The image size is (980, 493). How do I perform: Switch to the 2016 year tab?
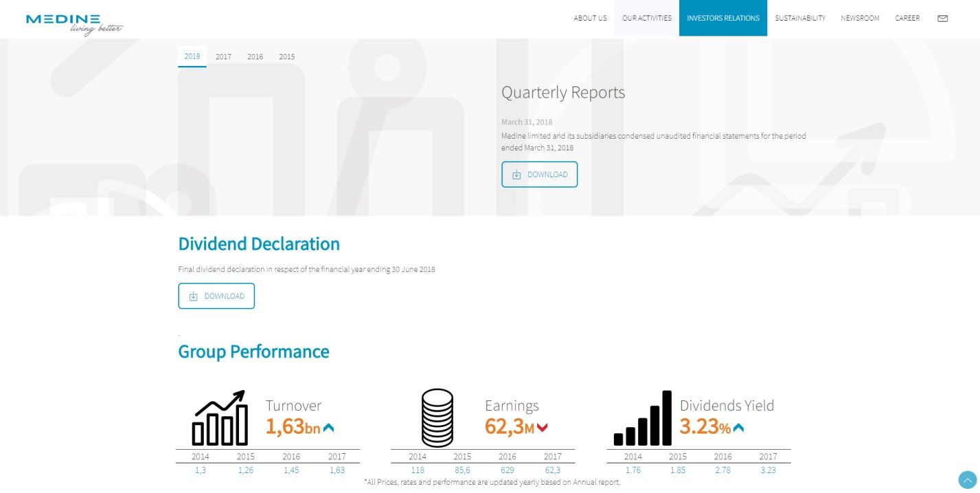click(x=255, y=56)
